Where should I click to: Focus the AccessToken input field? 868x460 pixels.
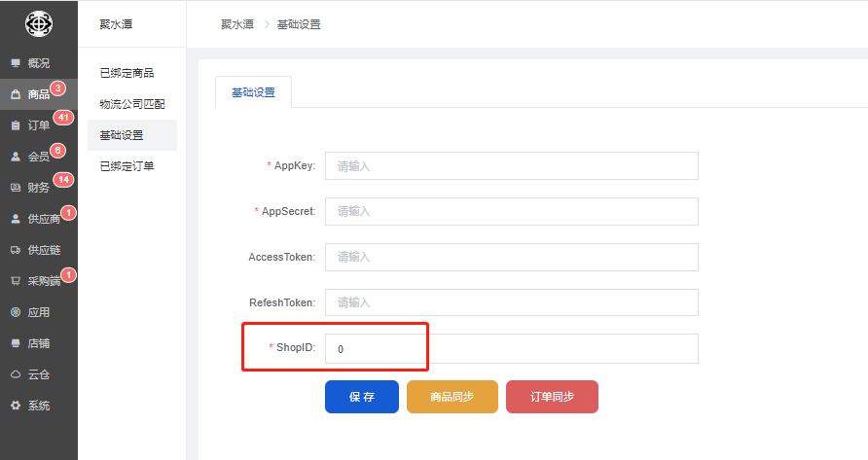tap(512, 257)
